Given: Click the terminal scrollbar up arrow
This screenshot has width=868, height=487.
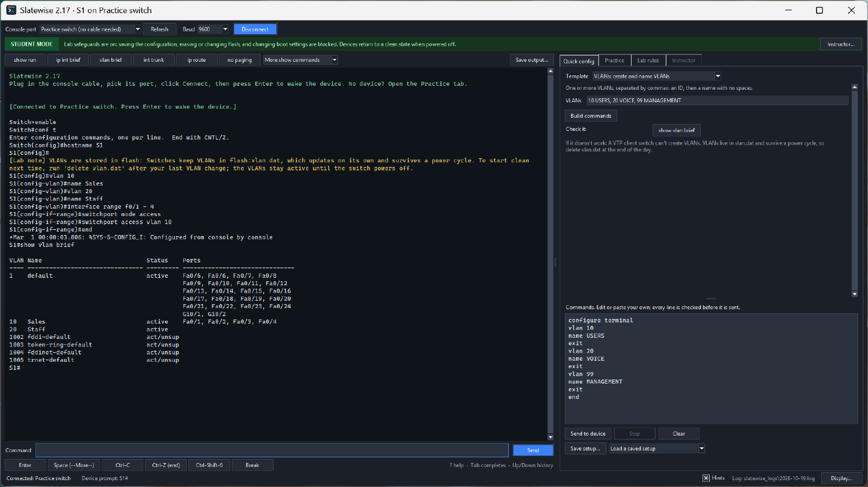Looking at the screenshot, I should 550,71.
